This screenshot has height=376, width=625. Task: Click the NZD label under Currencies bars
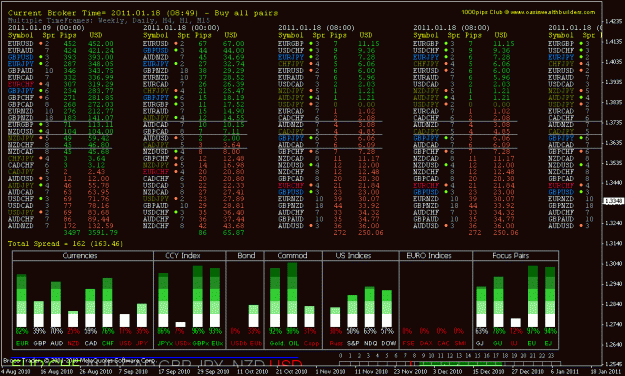(x=73, y=343)
